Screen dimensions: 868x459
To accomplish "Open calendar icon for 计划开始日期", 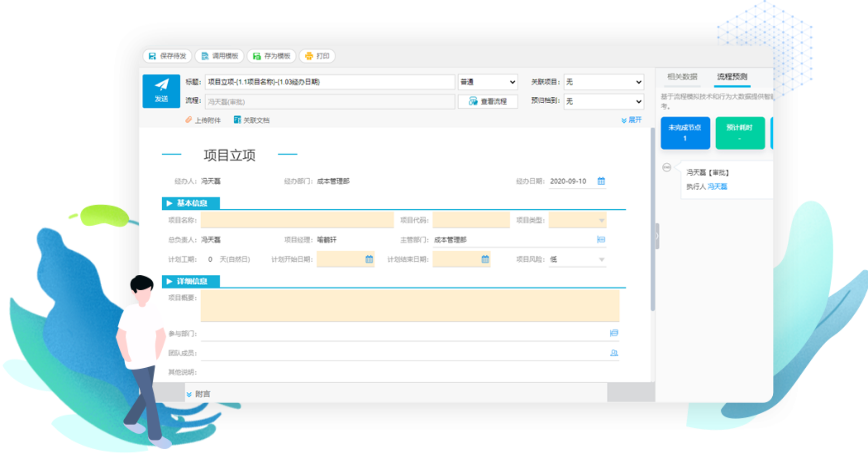I will 369,259.
